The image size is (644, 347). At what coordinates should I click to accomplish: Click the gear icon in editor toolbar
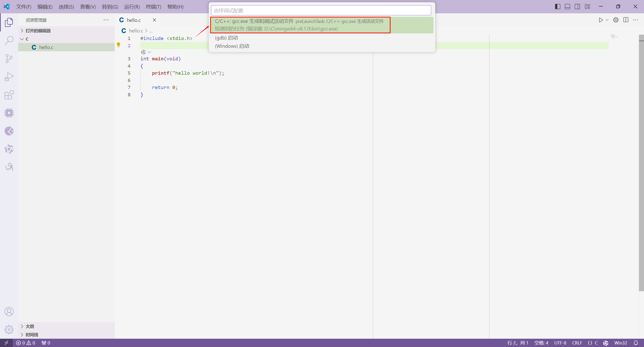[616, 20]
